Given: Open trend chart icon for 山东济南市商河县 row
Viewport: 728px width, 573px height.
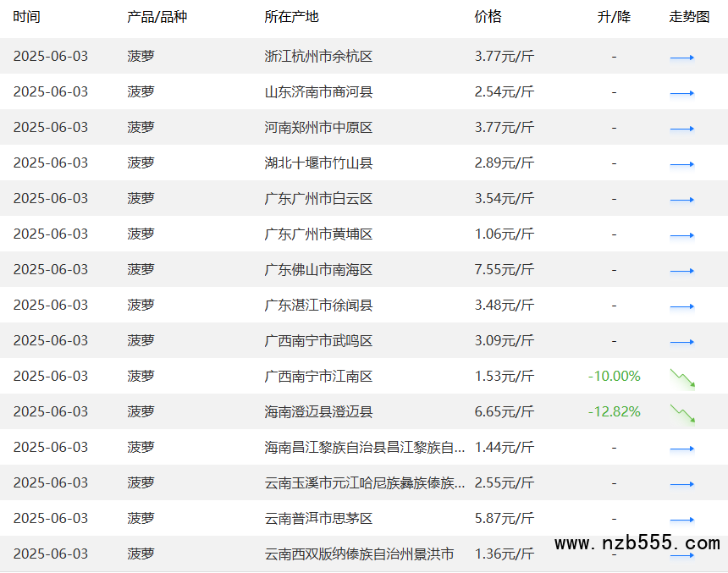Looking at the screenshot, I should coord(681,93).
